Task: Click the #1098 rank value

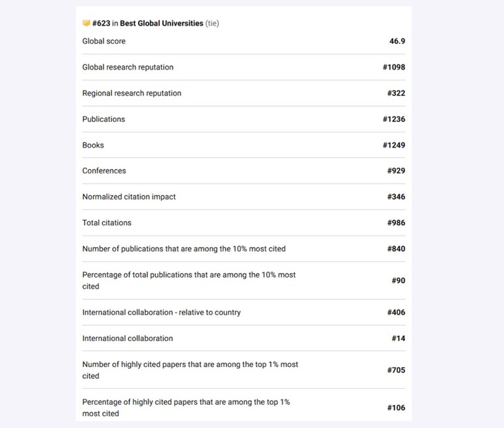Action: tap(394, 67)
